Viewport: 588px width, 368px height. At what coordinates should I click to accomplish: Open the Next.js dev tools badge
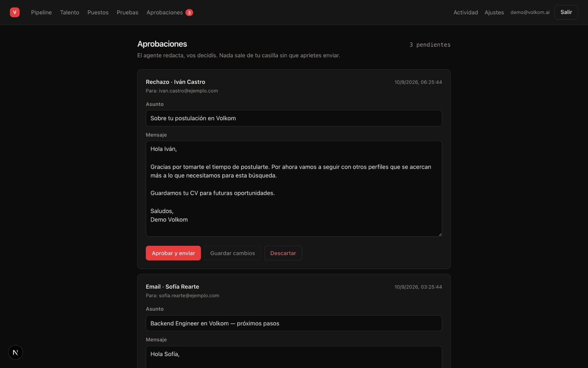pyautogui.click(x=15, y=353)
